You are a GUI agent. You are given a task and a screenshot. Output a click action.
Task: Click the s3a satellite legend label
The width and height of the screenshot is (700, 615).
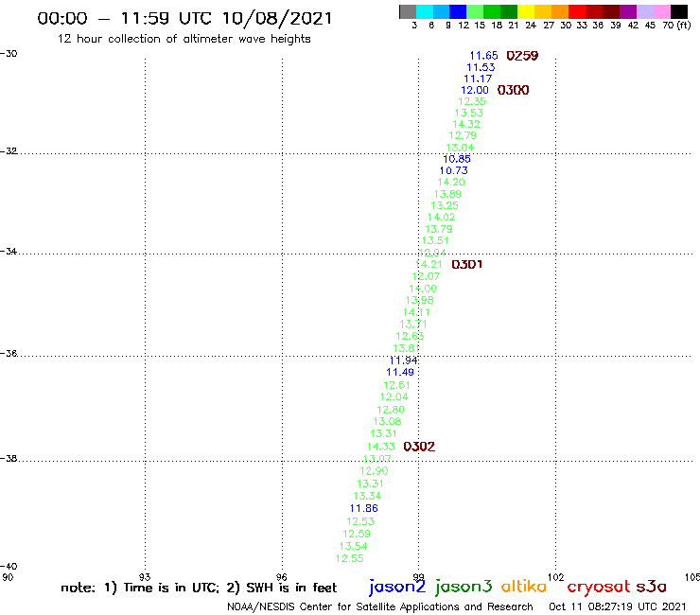click(652, 587)
